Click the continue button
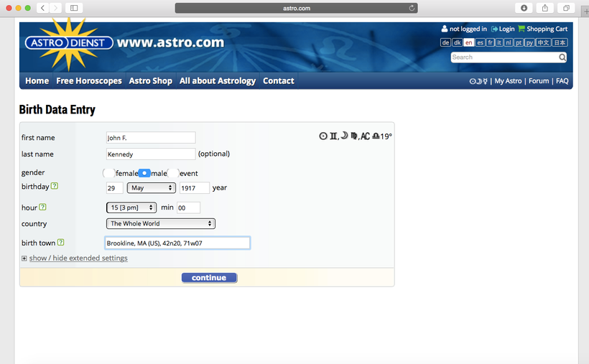 point(209,278)
